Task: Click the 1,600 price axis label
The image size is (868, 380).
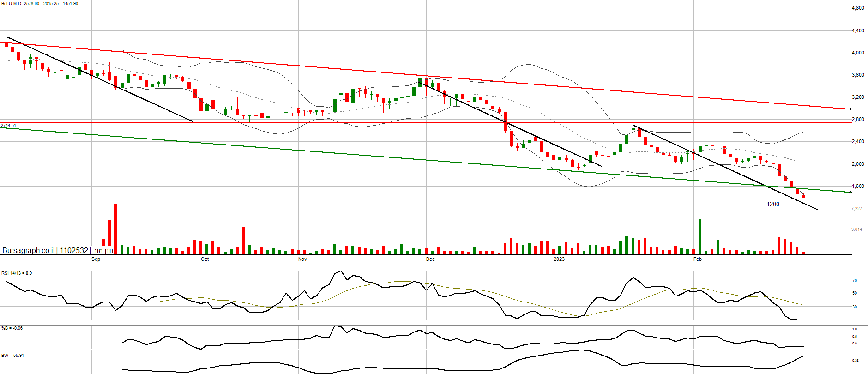Action: [858, 187]
